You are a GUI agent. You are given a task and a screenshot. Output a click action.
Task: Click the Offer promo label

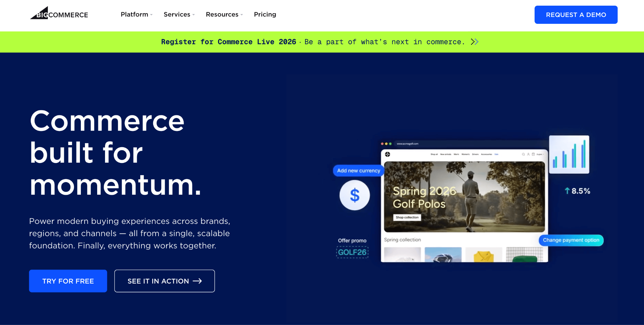coord(352,241)
